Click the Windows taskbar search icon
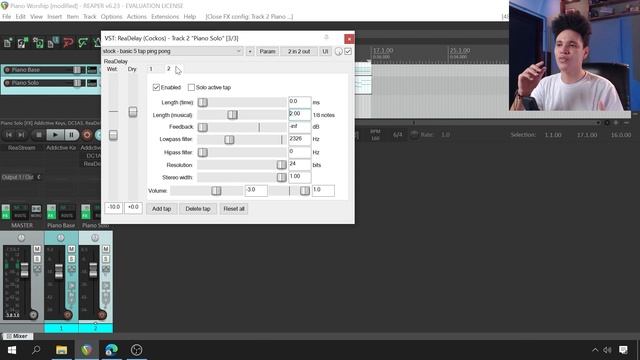Image resolution: width=640 pixels, height=360 pixels. [x=36, y=350]
